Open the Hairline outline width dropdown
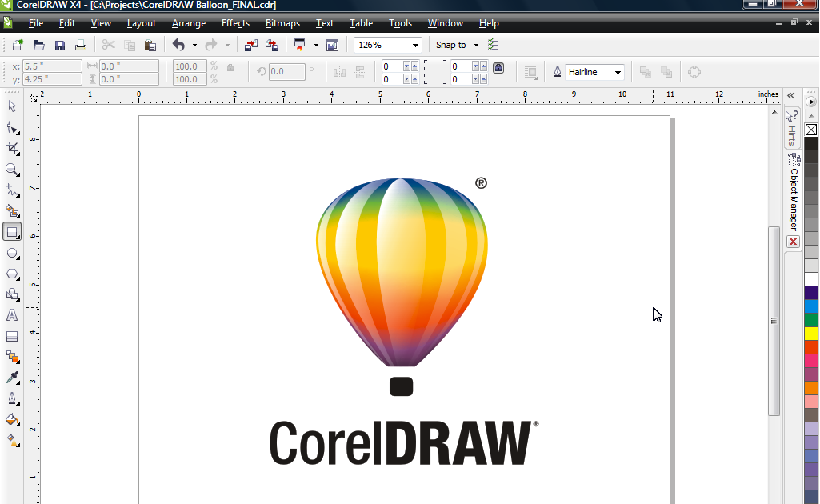 [x=618, y=72]
